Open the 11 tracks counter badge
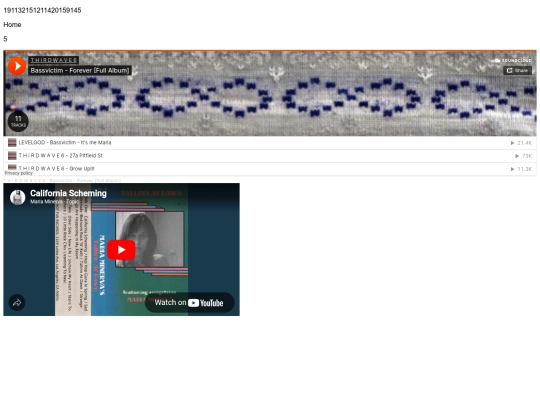540x405 pixels. click(18, 121)
